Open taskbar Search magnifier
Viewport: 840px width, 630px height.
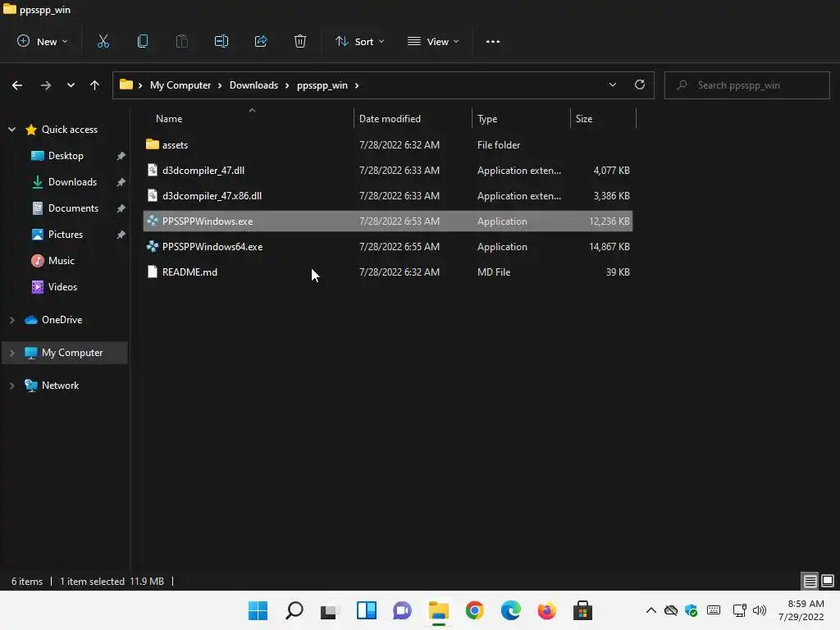294,610
